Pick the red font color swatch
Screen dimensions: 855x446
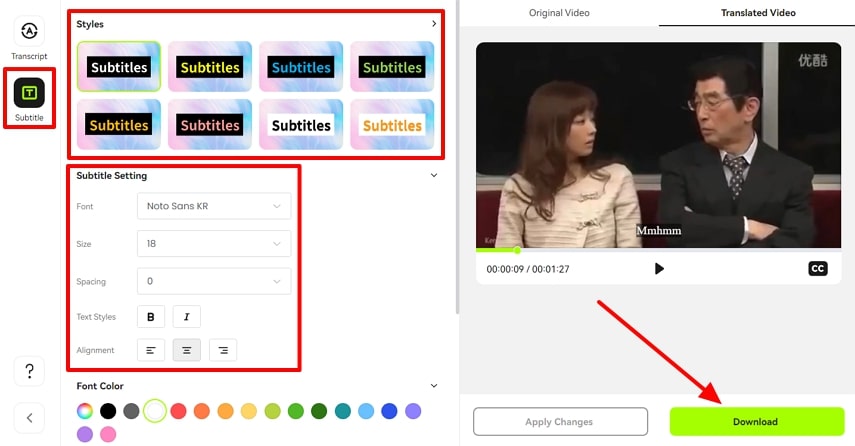pos(179,410)
